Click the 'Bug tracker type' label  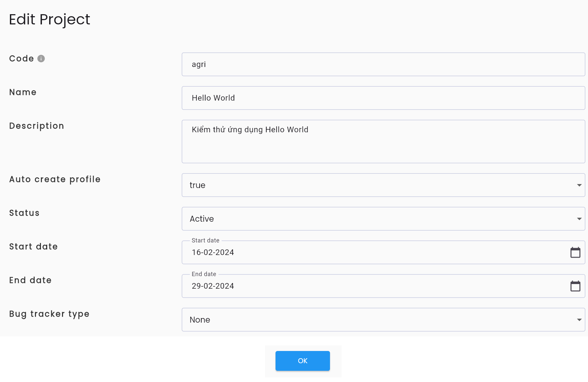[x=49, y=314]
